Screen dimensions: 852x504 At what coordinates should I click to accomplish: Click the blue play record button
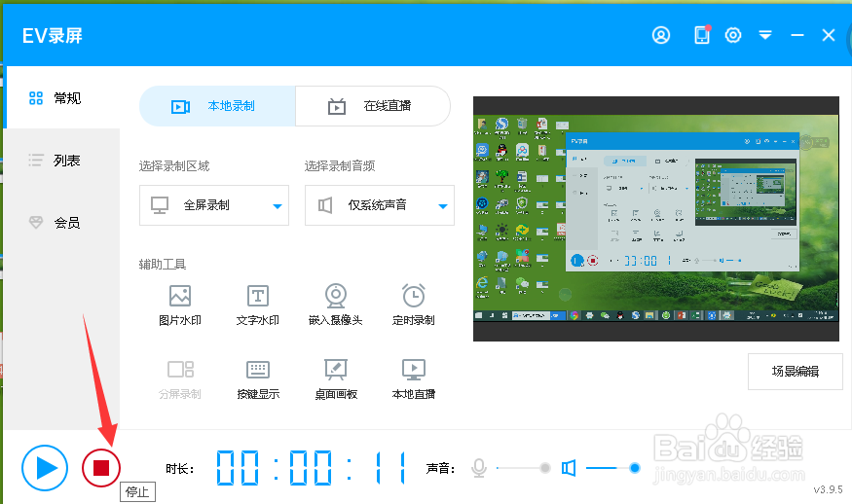tap(45, 468)
